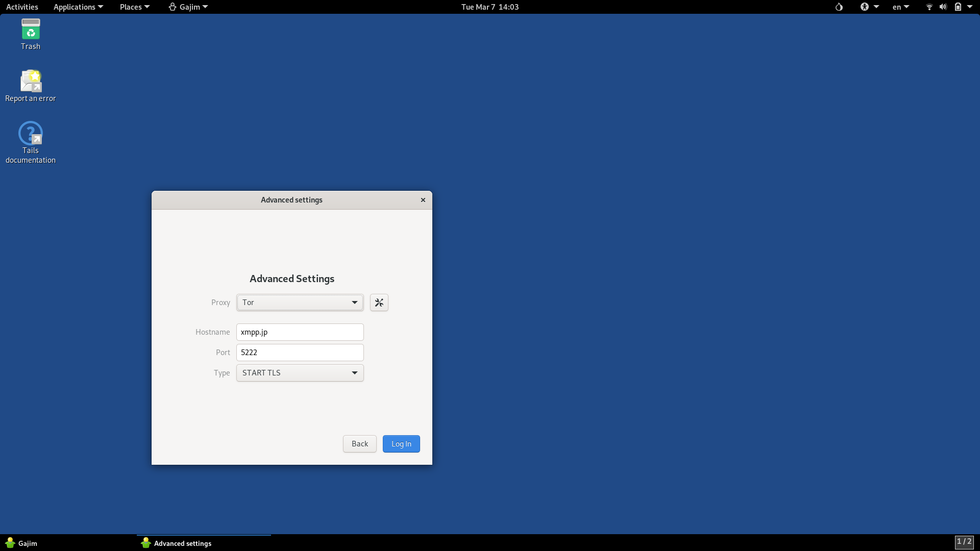This screenshot has width=980, height=551.
Task: Open the accessibility menu icon
Action: pyautogui.click(x=865, y=7)
